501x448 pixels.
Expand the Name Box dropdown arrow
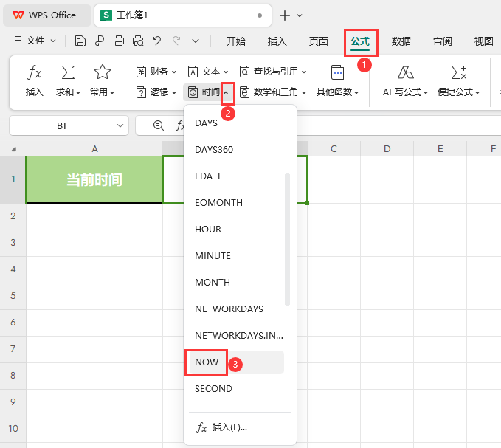(x=120, y=126)
